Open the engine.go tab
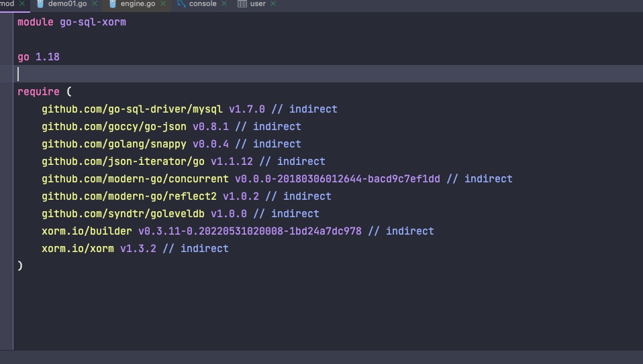This screenshot has width=643, height=364. 138,3
